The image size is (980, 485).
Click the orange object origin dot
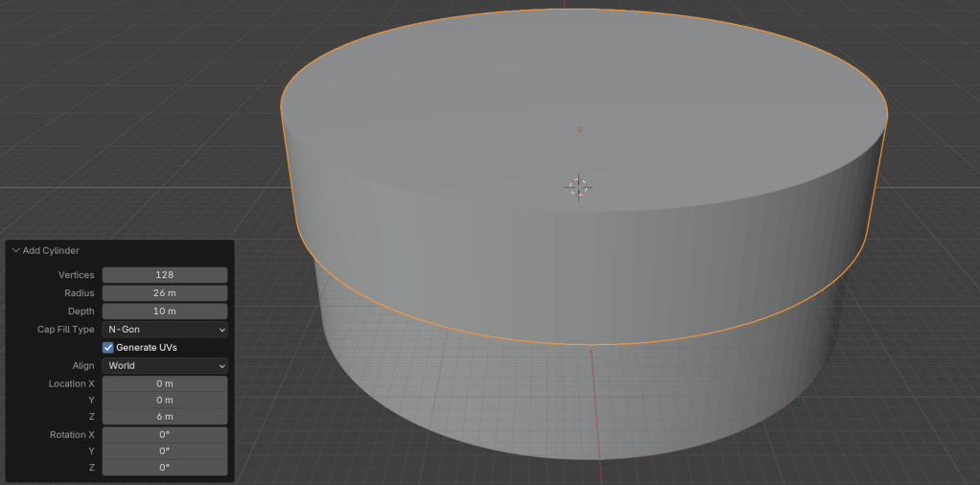pos(579,129)
